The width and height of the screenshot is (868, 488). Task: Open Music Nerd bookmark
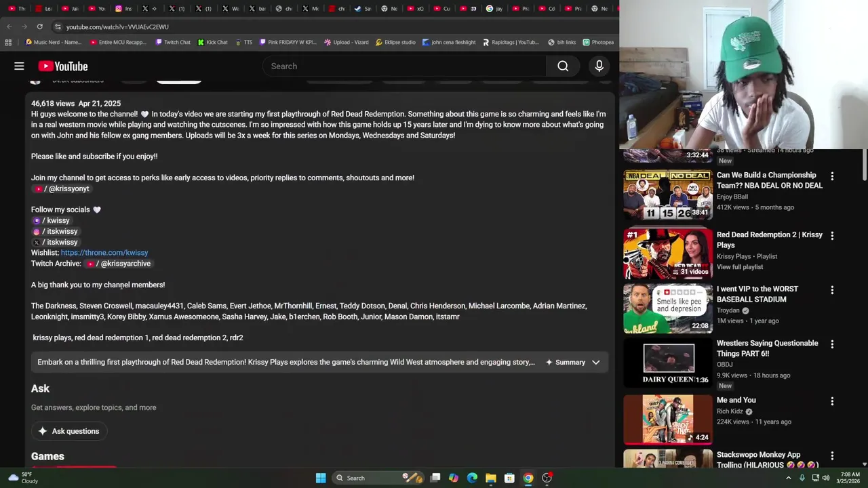54,42
